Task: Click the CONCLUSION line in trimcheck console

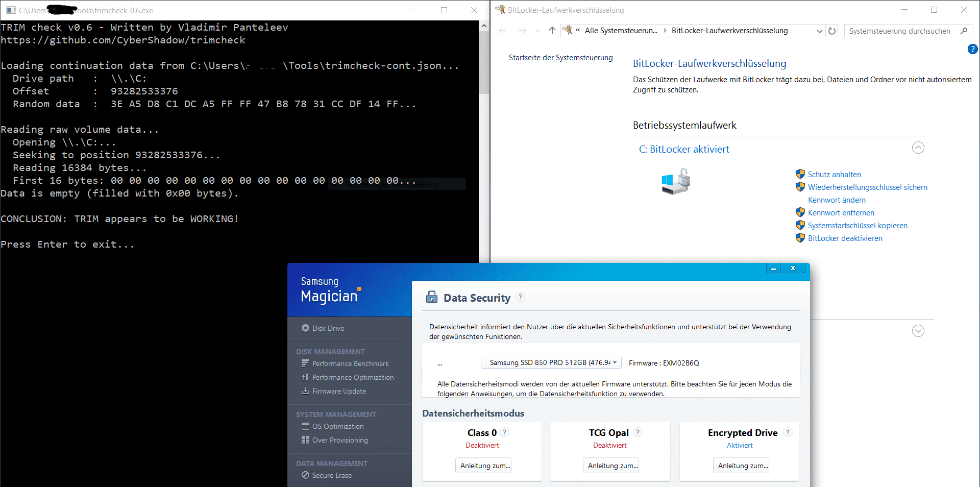Action: (x=119, y=218)
